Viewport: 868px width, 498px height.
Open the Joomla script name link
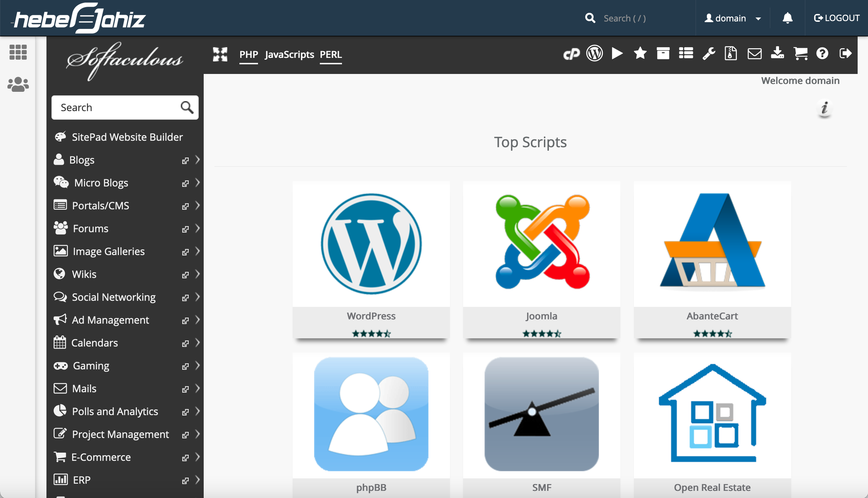[541, 316]
